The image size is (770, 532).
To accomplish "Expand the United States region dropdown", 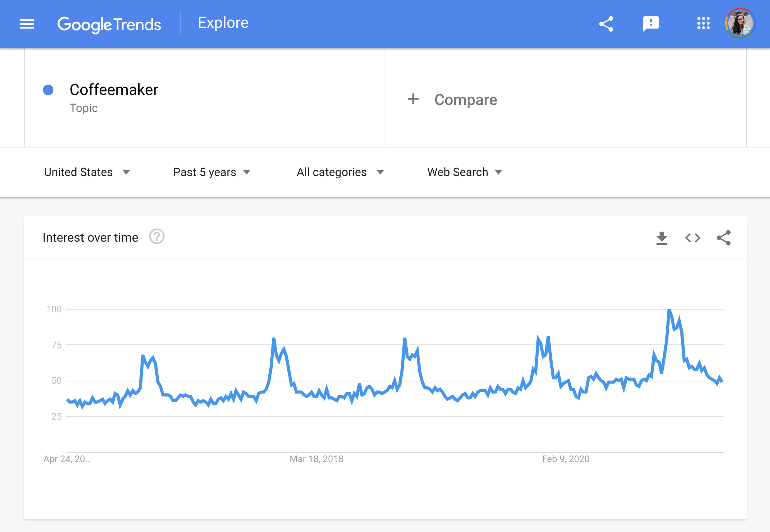I will [x=87, y=172].
